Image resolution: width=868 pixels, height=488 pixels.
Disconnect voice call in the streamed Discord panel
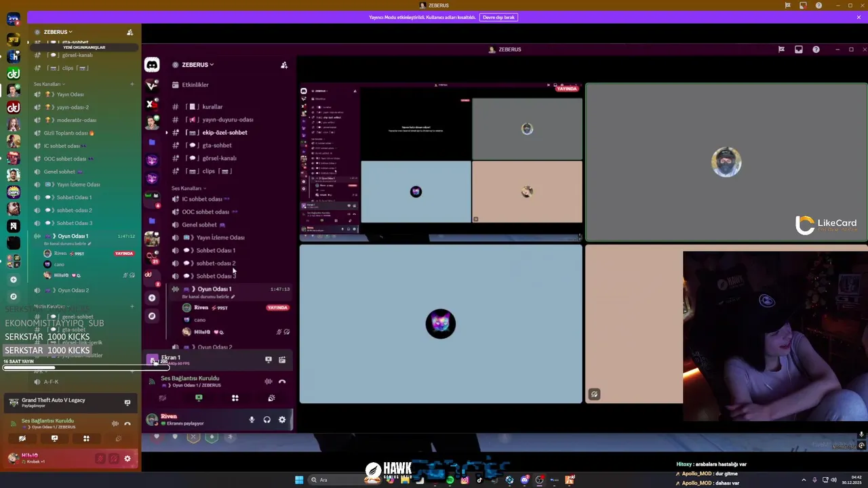tap(282, 382)
